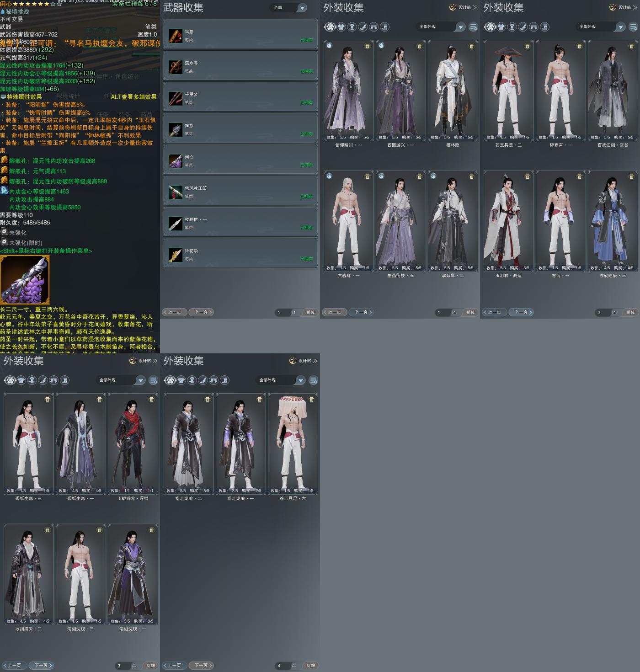Screen dimensions: 640x672
Task: Select the upper garment filter on outfit page 4
Action: click(181, 380)
